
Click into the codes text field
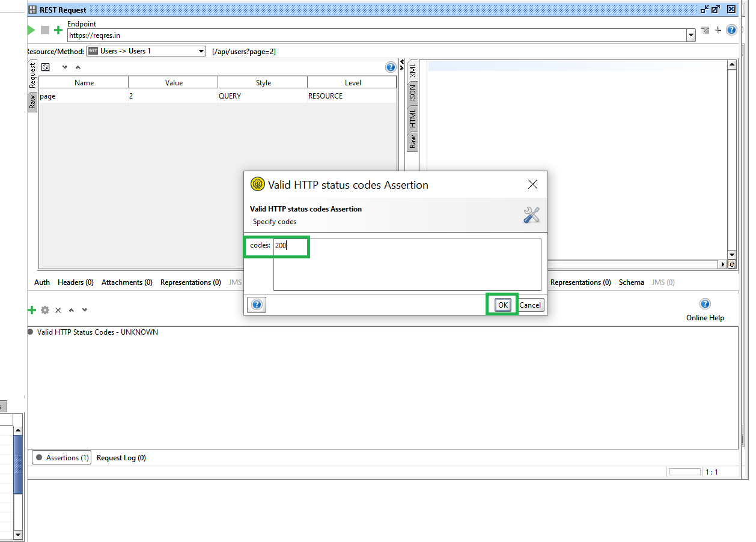(x=407, y=264)
